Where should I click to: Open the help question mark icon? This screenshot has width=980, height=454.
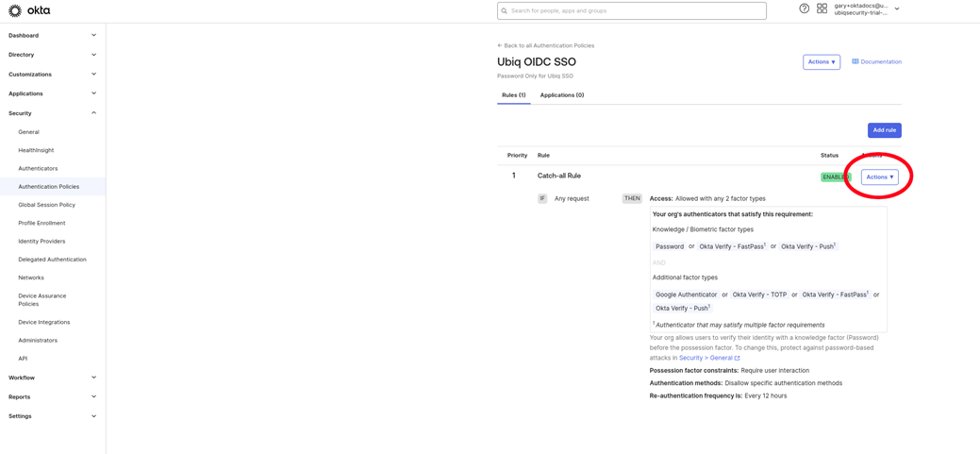point(805,8)
